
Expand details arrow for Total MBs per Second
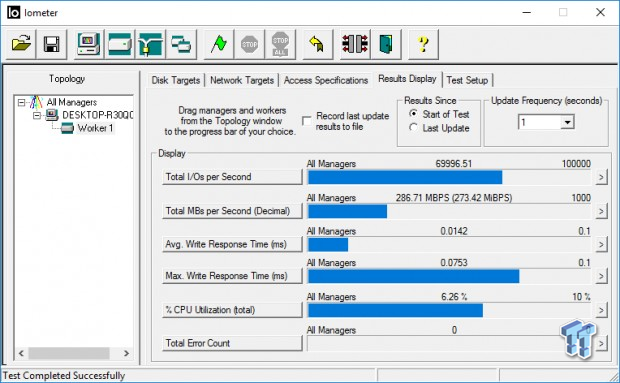coord(601,211)
